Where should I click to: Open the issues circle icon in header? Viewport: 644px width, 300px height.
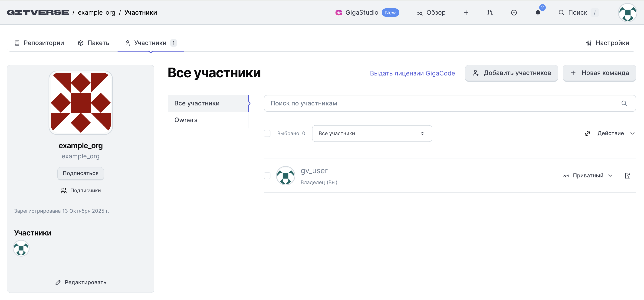(x=514, y=13)
